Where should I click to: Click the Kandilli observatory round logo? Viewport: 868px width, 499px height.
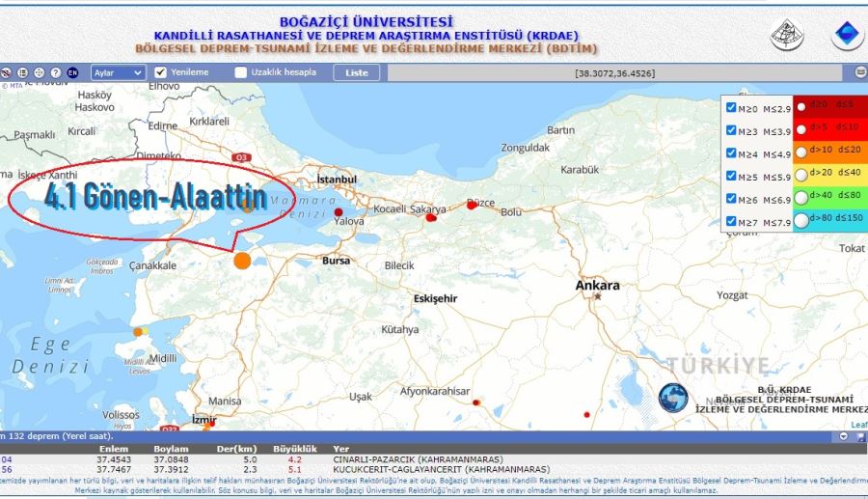787,35
